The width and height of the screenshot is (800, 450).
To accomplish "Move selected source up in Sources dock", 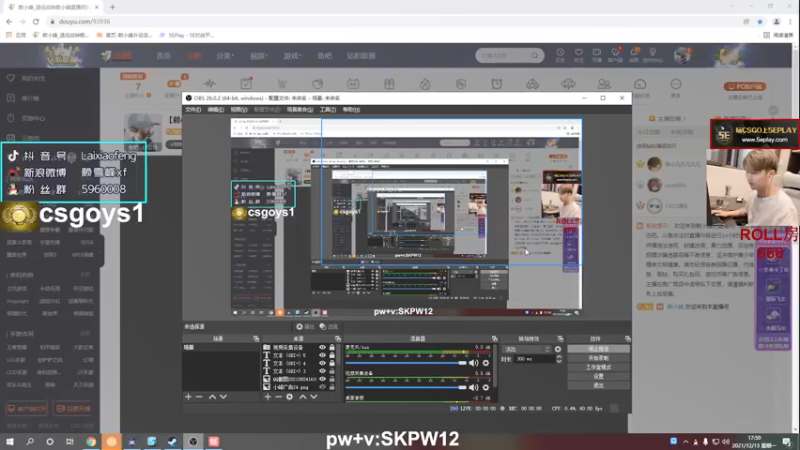I will coord(303,396).
